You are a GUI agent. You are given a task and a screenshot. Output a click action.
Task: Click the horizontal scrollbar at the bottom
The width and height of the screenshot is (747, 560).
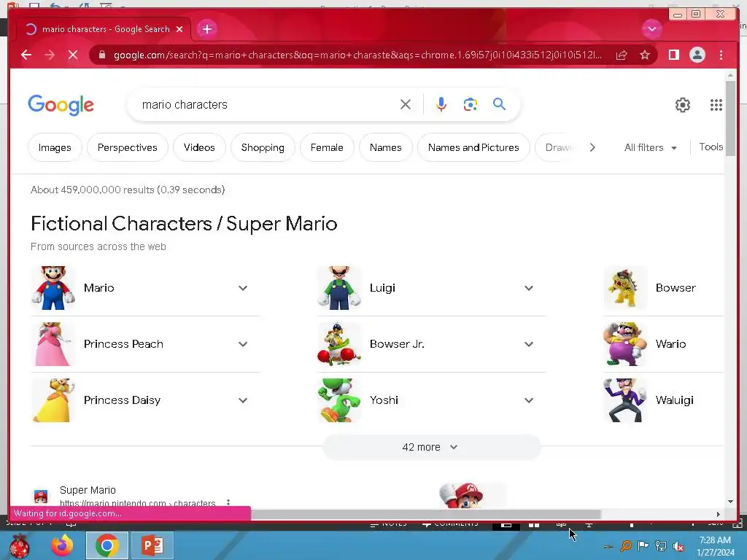pos(426,514)
